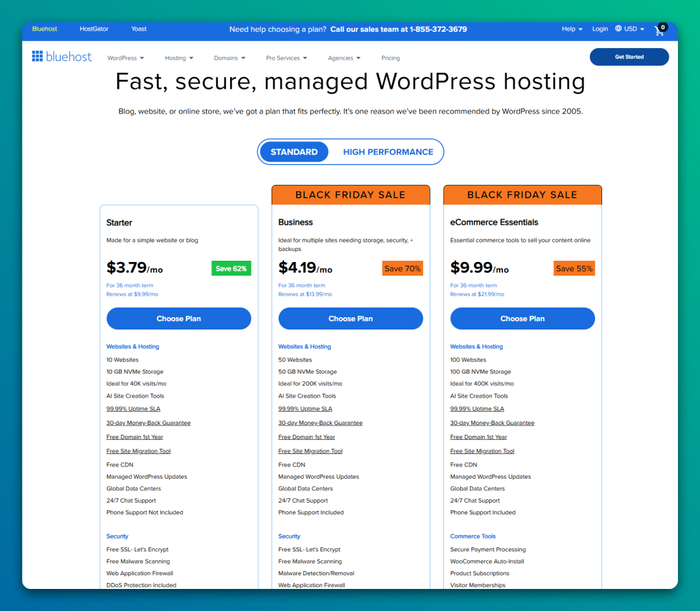Expand the Hosting nav dropdown

pyautogui.click(x=179, y=58)
